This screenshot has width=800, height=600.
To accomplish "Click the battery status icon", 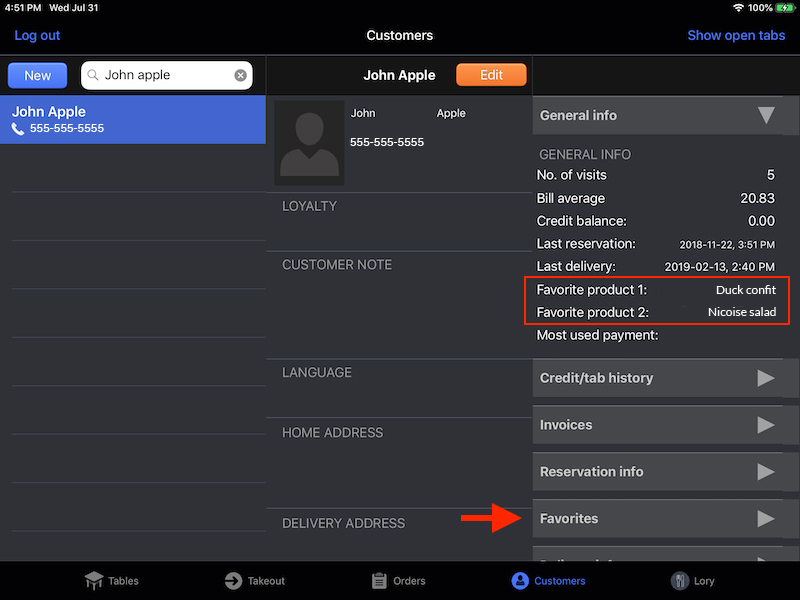I will pos(785,8).
